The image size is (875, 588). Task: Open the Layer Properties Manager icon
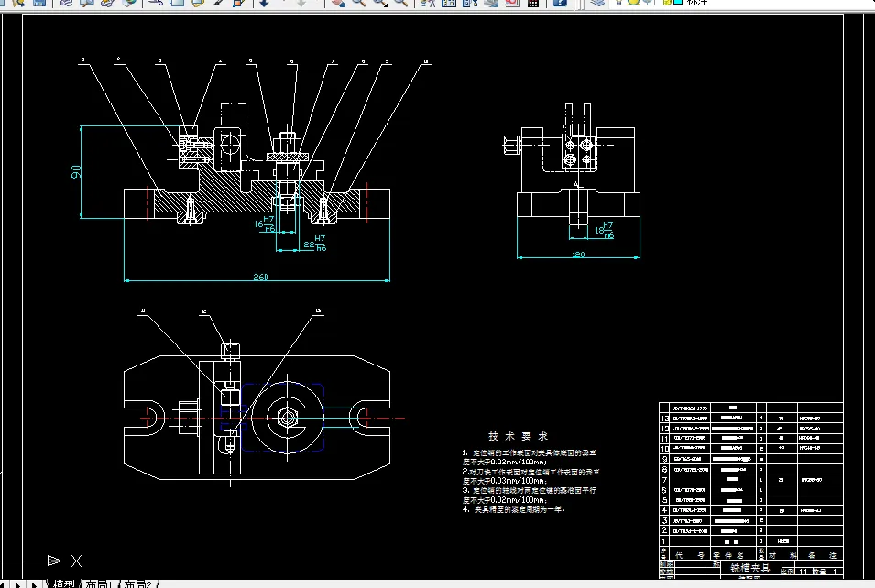pyautogui.click(x=597, y=3)
